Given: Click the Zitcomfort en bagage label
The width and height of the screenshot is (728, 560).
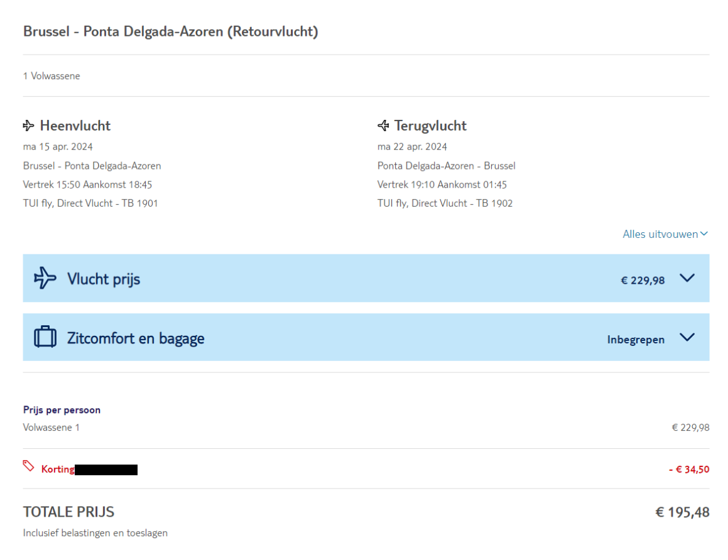Looking at the screenshot, I should pos(136,338).
